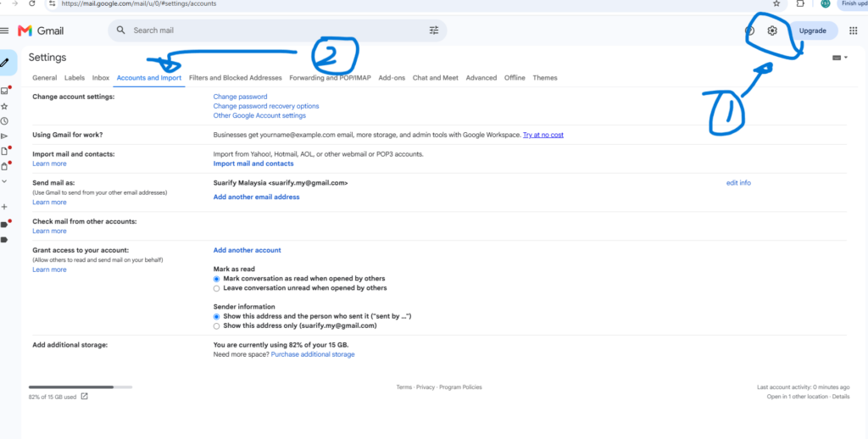
Task: Open the Inbox icon in sidebar
Action: point(4,91)
